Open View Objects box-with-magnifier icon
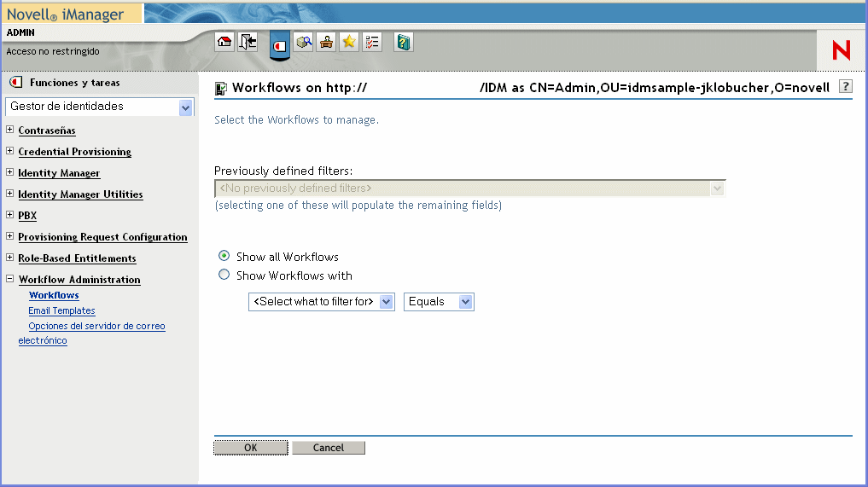The width and height of the screenshot is (868, 487). click(x=303, y=42)
